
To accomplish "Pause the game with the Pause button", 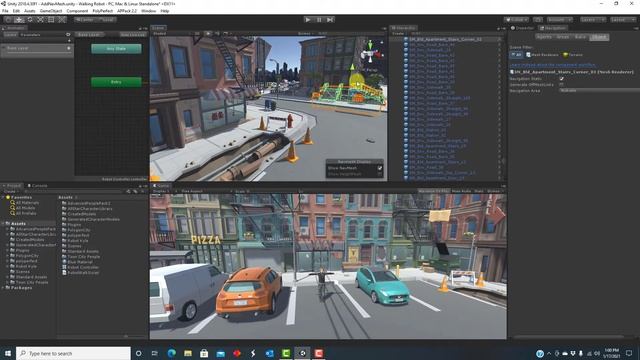I will (319, 20).
